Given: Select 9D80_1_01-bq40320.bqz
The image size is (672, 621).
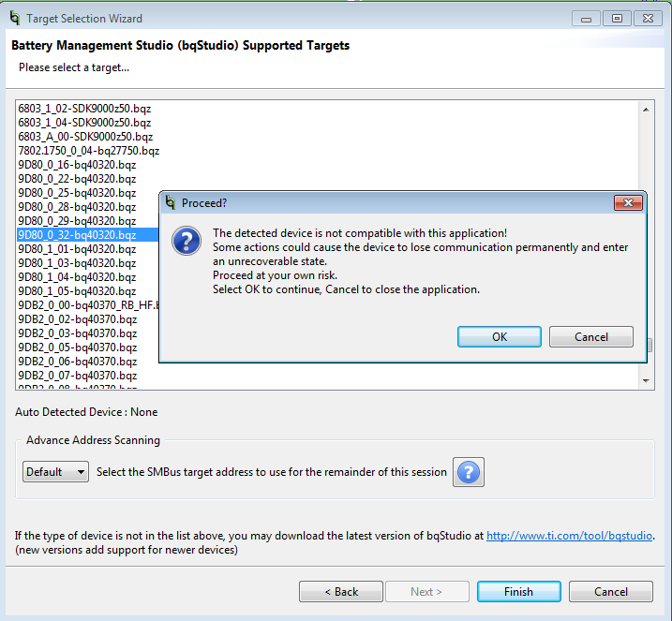Looking at the screenshot, I should [x=77, y=249].
